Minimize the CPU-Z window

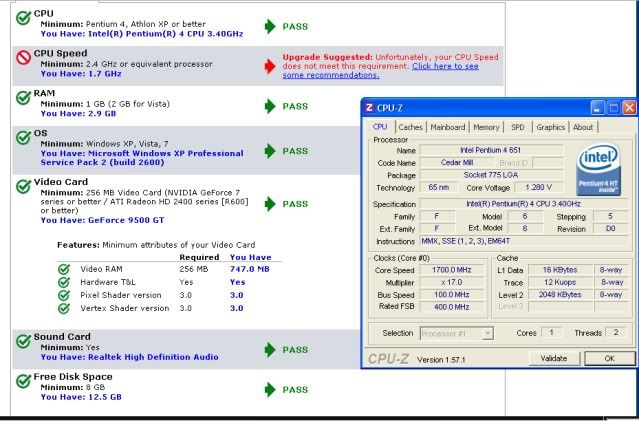597,108
